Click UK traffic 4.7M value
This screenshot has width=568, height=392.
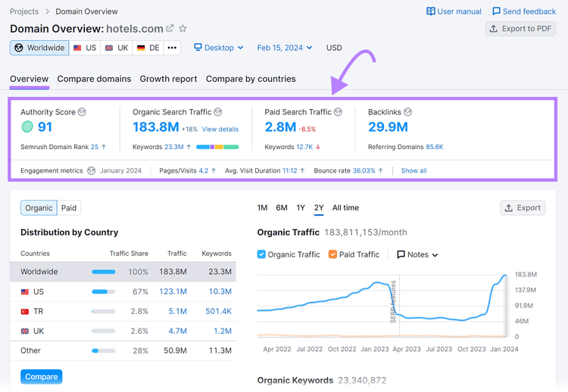pyautogui.click(x=177, y=331)
